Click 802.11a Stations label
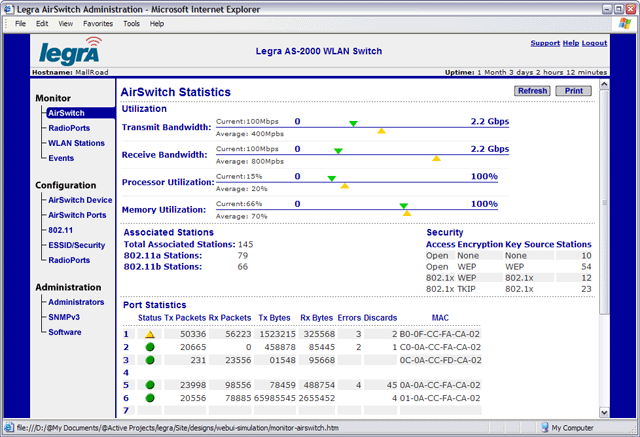The image size is (640, 437). (163, 255)
